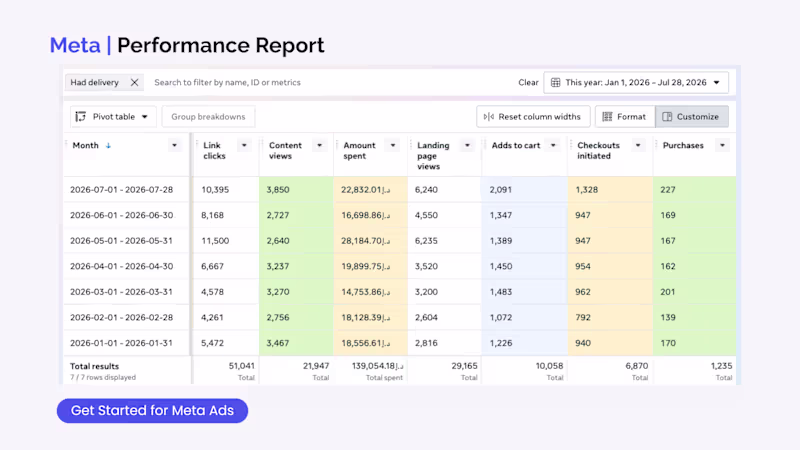The image size is (800, 450).
Task: Click Clear next to the search
Action: point(528,82)
